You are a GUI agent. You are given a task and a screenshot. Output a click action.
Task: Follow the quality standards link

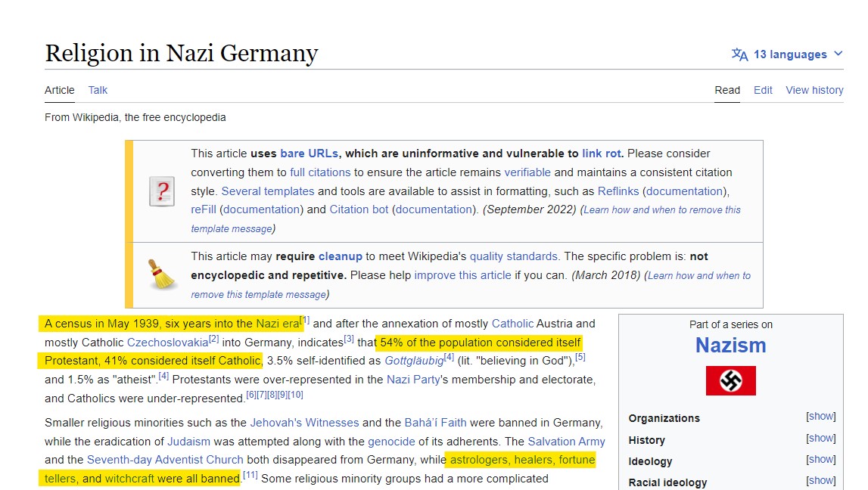513,256
